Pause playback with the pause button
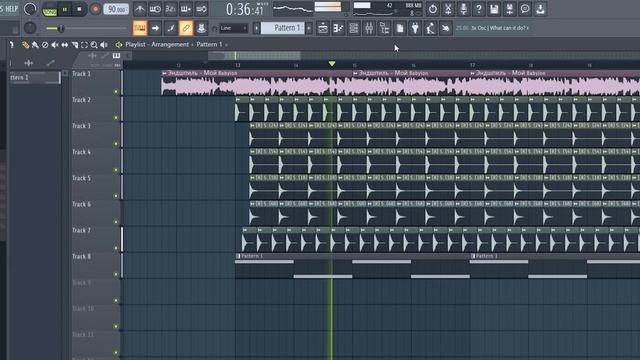 [x=65, y=9]
